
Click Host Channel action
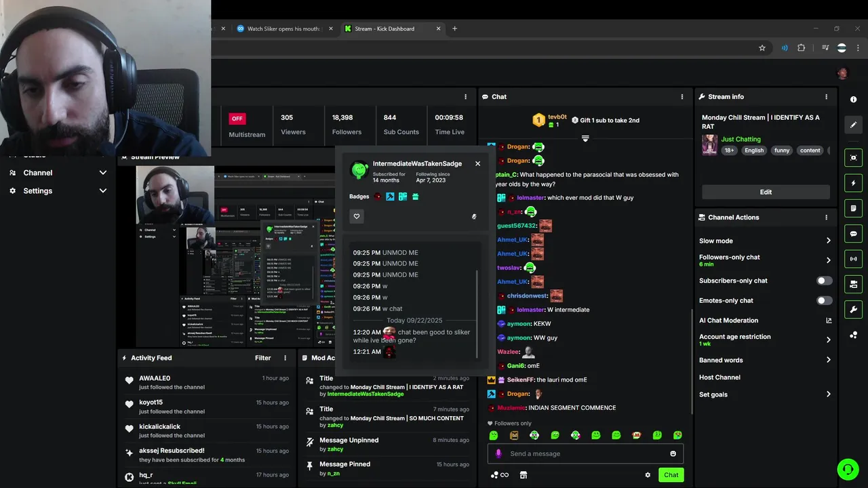[x=719, y=378]
